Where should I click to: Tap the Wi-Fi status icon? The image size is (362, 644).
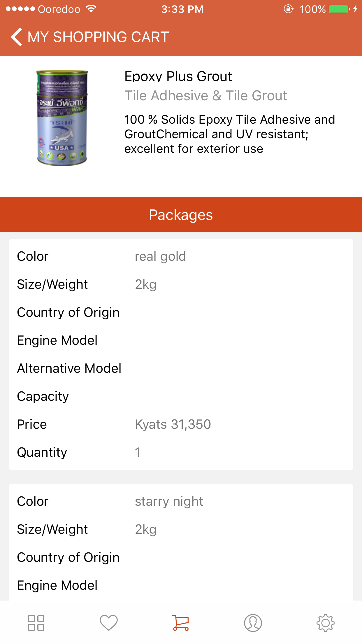pos(92,9)
